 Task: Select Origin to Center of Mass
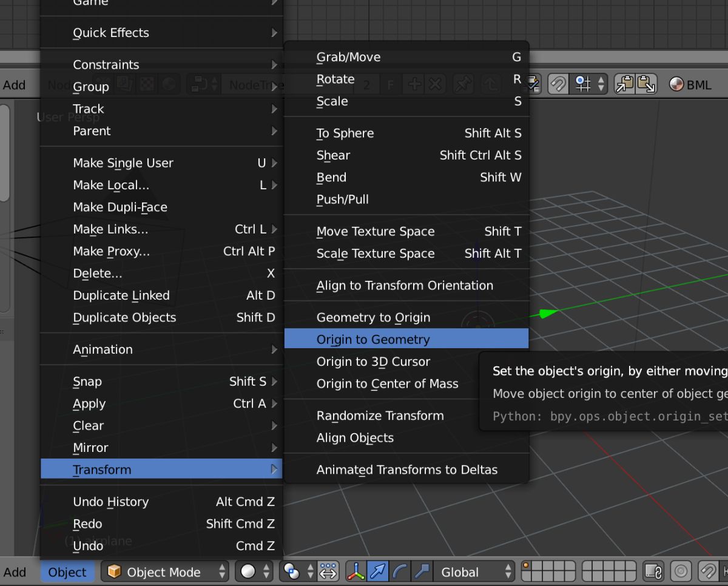pyautogui.click(x=406, y=383)
